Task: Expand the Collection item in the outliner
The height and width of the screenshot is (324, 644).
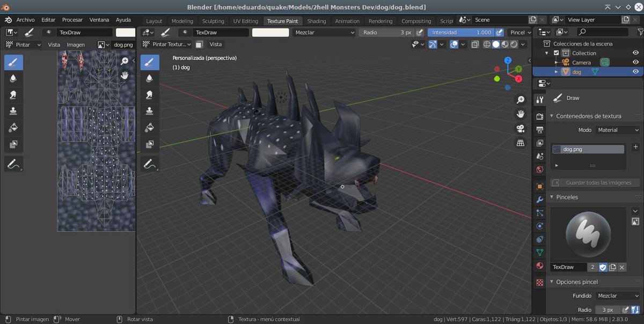Action: (x=546, y=53)
